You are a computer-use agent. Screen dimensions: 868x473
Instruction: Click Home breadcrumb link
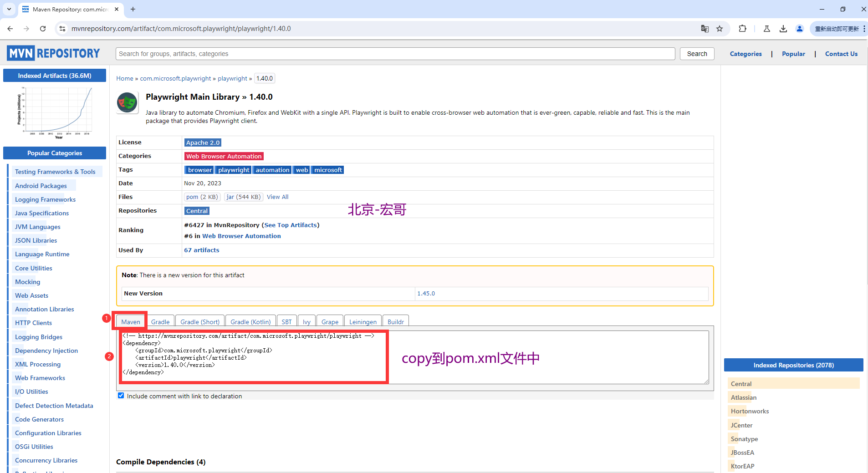pyautogui.click(x=125, y=78)
